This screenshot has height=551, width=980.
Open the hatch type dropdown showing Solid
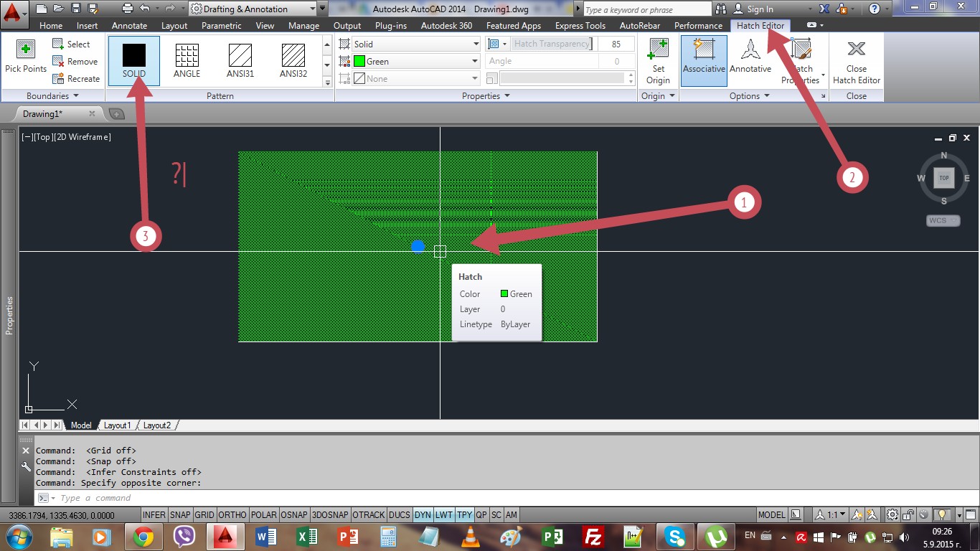pyautogui.click(x=475, y=43)
